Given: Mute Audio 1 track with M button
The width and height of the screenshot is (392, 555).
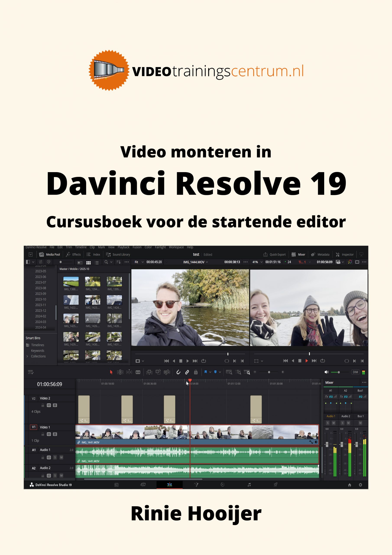Looking at the screenshot, I should pyautogui.click(x=61, y=457).
